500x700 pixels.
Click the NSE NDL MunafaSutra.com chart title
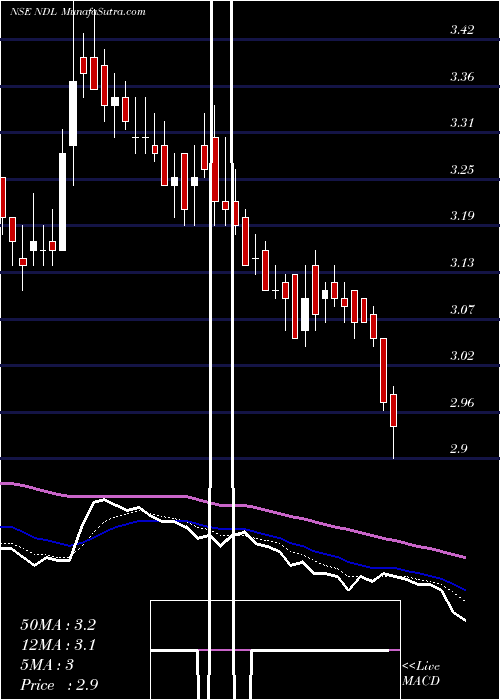[78, 12]
